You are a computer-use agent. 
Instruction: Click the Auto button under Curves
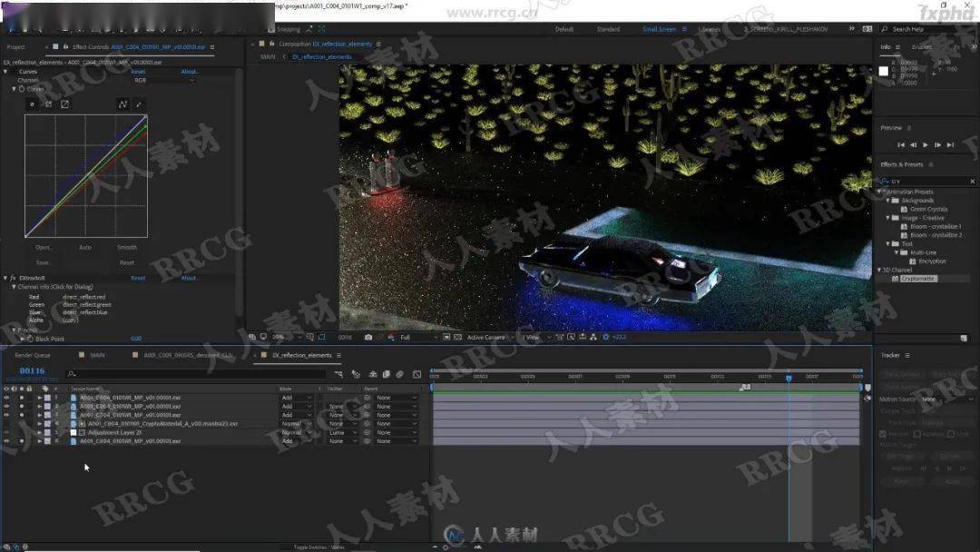[x=85, y=247]
